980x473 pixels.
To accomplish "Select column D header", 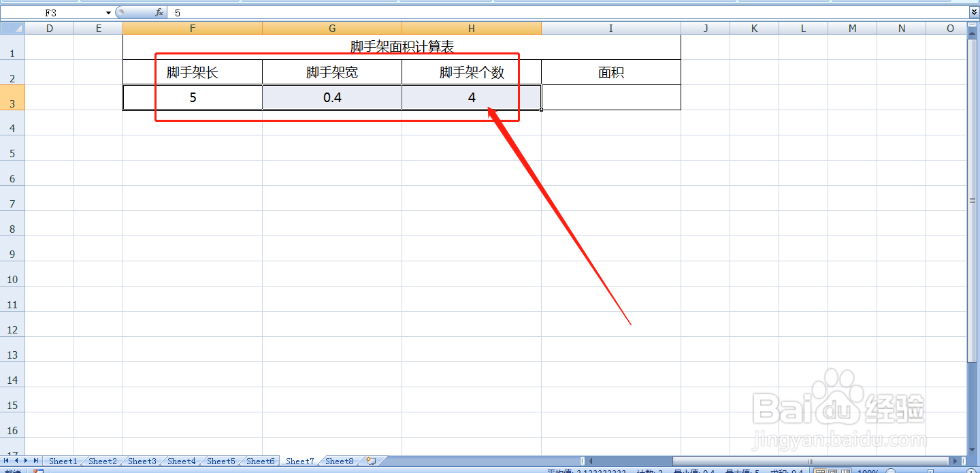I will [50, 28].
